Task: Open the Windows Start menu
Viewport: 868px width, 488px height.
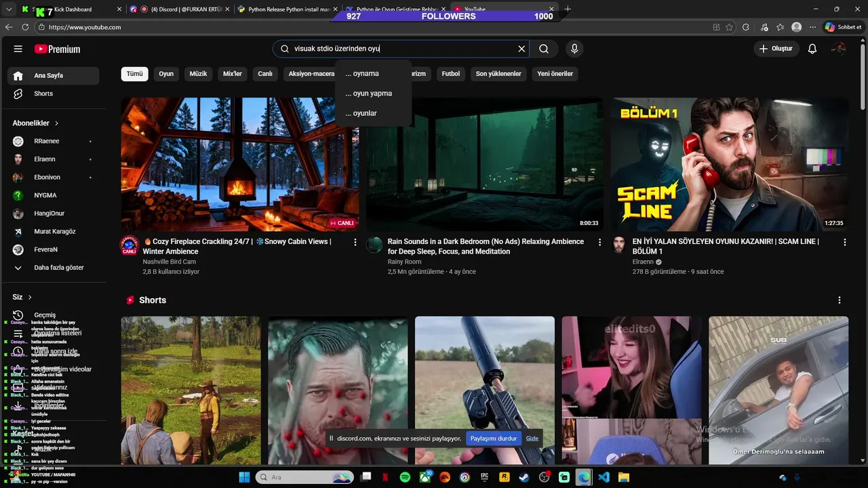Action: tap(244, 477)
